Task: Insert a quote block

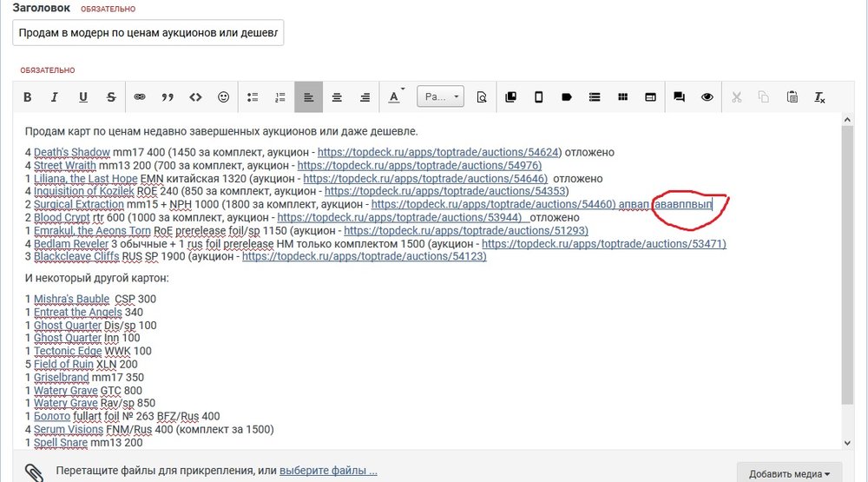Action: pos(168,97)
